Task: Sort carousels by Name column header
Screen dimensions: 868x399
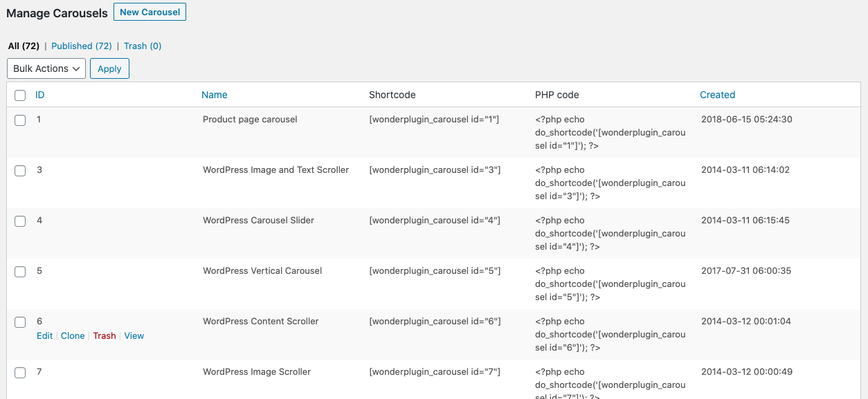Action: [215, 95]
